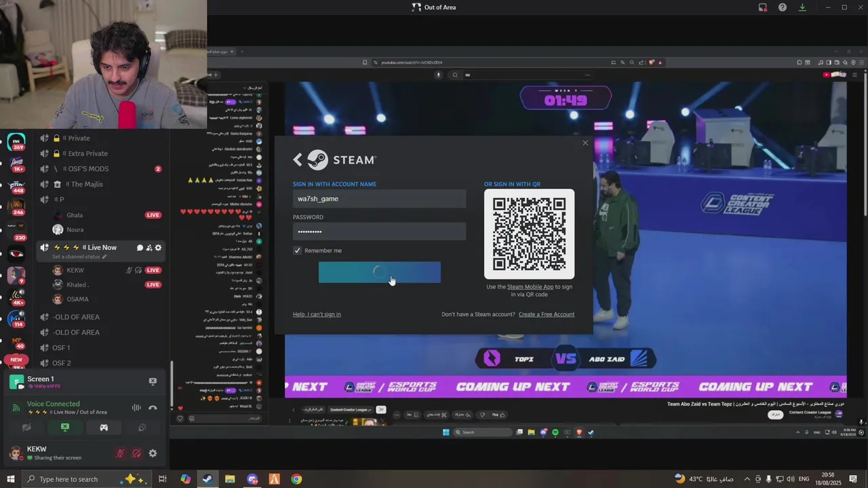The width and height of the screenshot is (868, 488).
Task: Open the server with the 359 badge
Action: point(17,142)
